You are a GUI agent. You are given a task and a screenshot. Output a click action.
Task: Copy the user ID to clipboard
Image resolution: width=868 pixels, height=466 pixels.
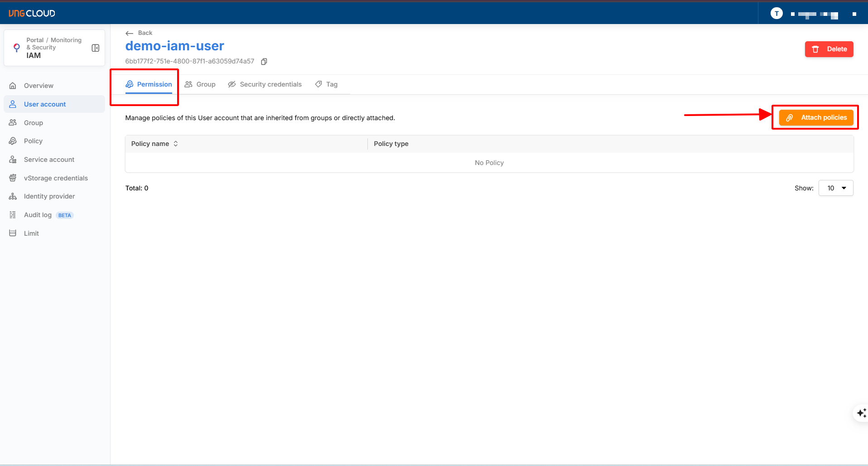coord(264,62)
